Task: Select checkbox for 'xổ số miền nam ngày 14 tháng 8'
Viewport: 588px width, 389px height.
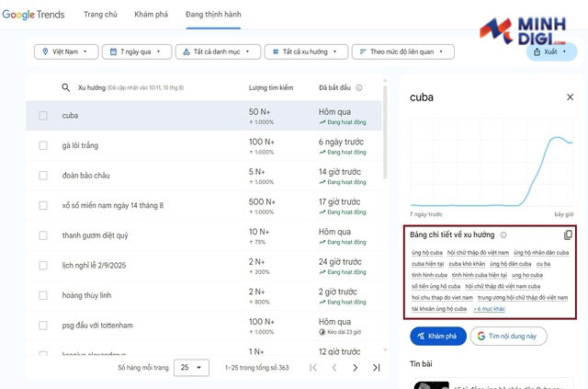Action: coord(43,206)
